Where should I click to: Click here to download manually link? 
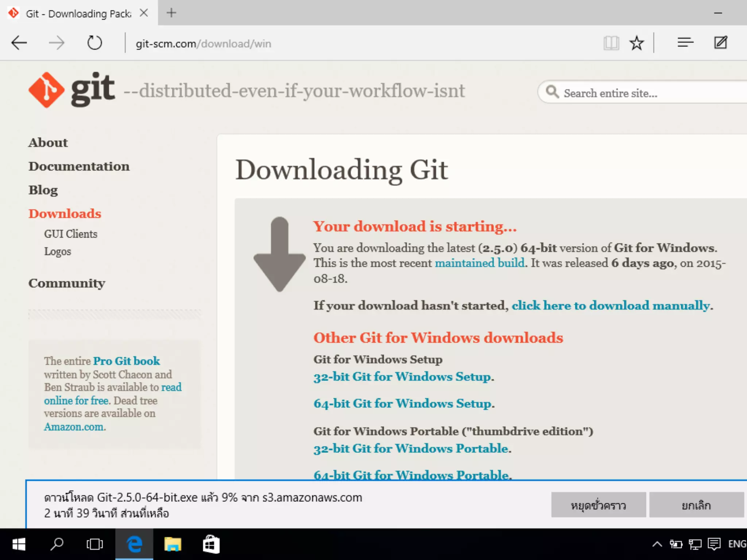[612, 306]
